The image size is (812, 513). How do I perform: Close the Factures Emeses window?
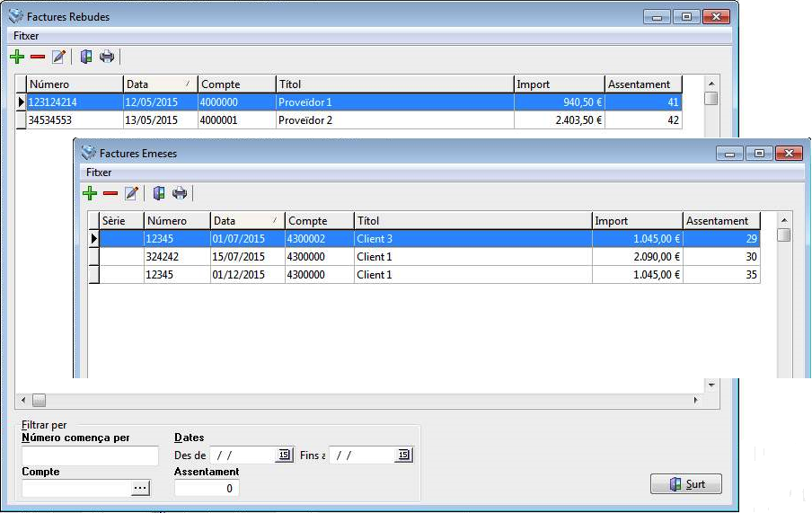pyautogui.click(x=789, y=154)
